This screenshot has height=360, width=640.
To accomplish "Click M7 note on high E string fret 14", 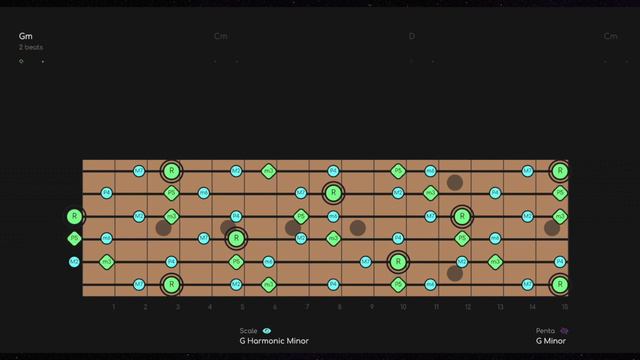I will click(x=527, y=171).
